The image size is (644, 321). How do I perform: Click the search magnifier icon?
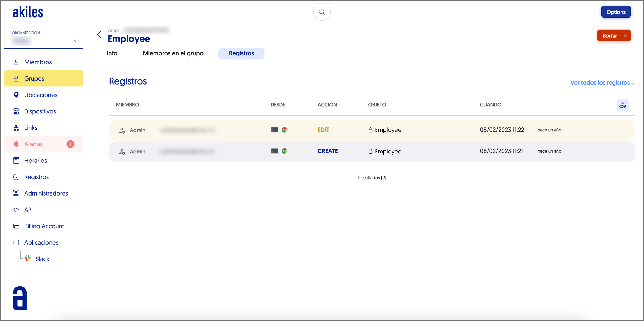pos(322,12)
